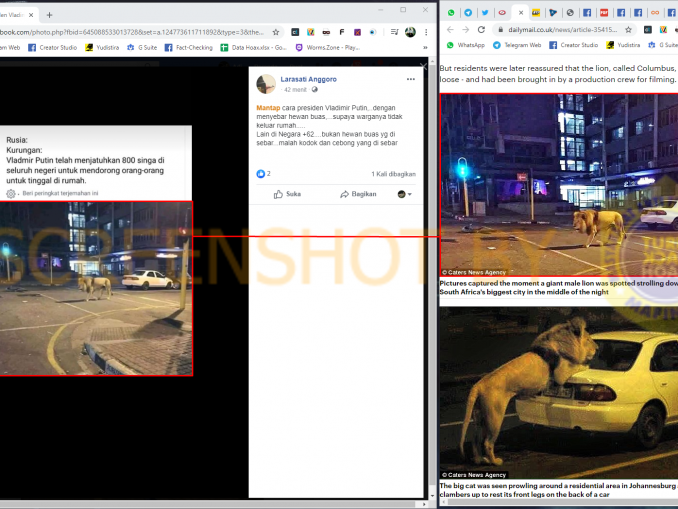Switch to the red eye icon tab
Image resolution: width=678 pixels, height=509 pixels.
click(502, 13)
